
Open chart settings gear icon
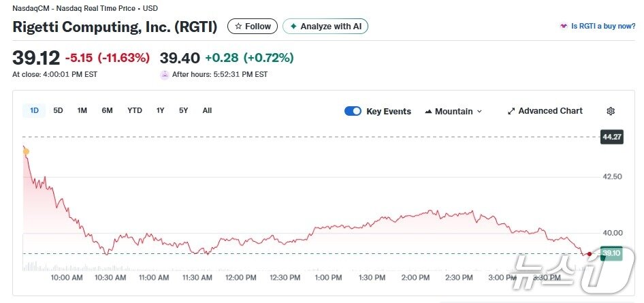[611, 111]
